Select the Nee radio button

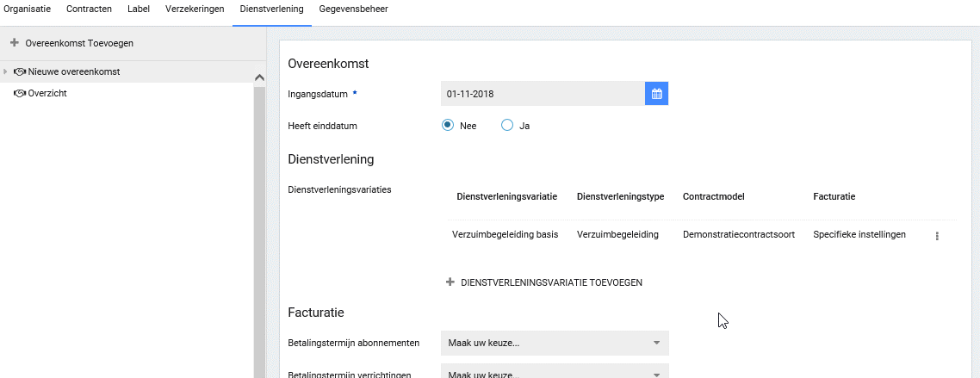point(448,125)
